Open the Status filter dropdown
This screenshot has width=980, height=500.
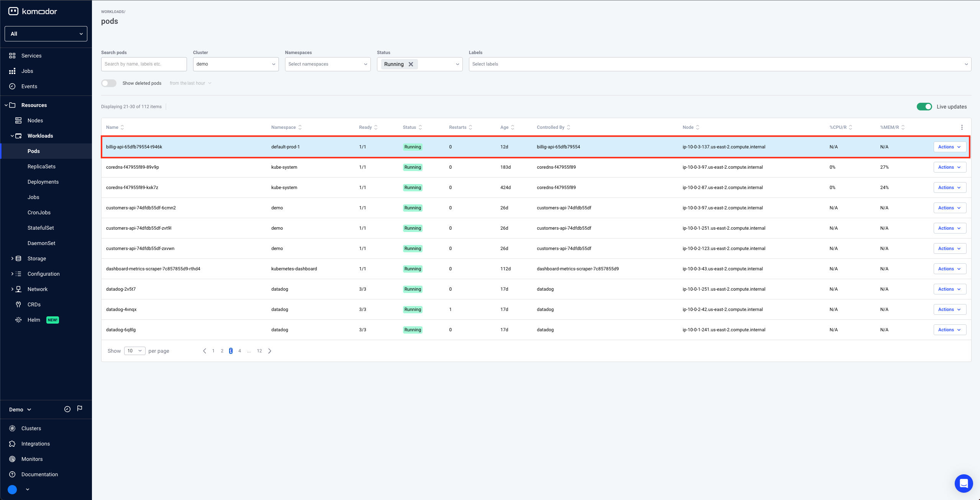[x=457, y=64]
